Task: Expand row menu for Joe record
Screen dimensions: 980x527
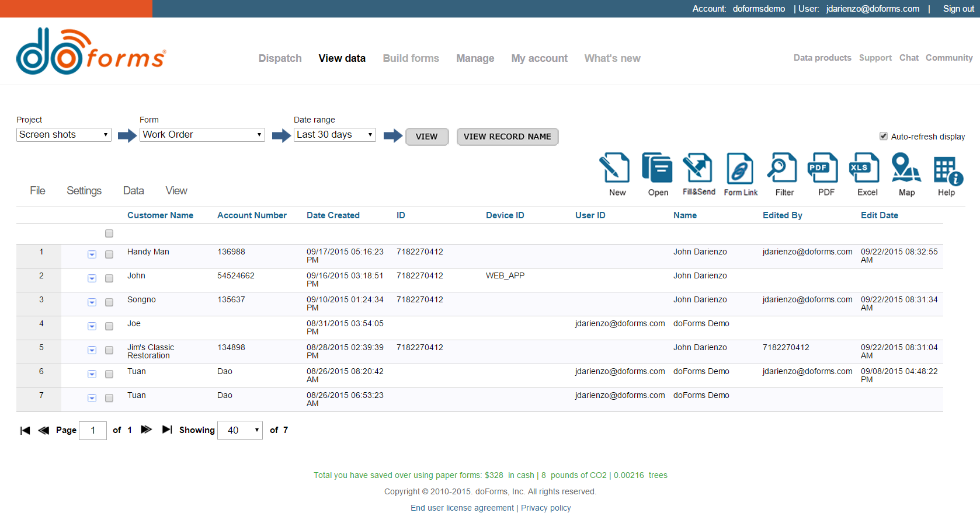Action: tap(92, 326)
